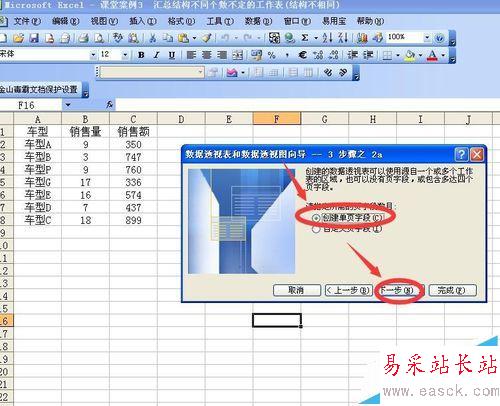500x406 pixels.
Task: Save the workbook with the floppy disk icon
Action: tap(34, 38)
